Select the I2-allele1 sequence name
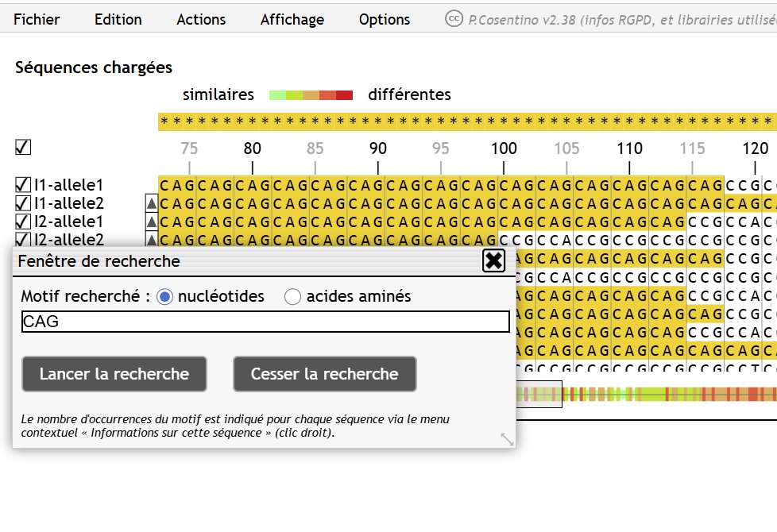 [69, 222]
